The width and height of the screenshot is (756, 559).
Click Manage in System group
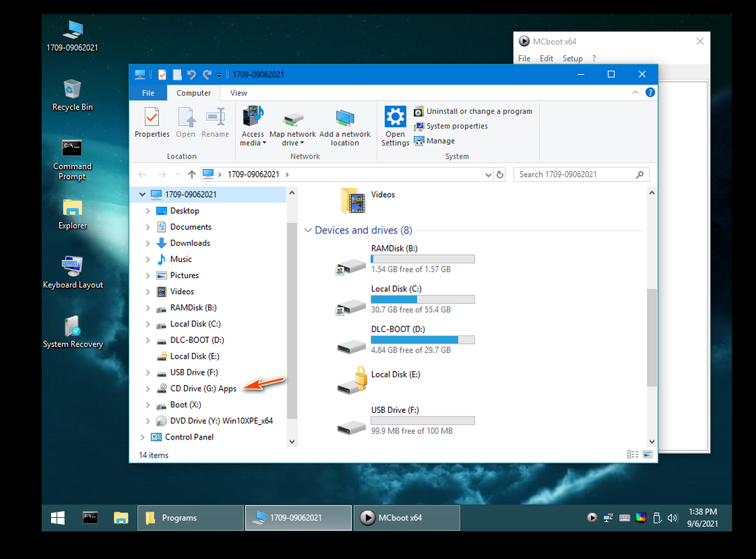point(434,141)
